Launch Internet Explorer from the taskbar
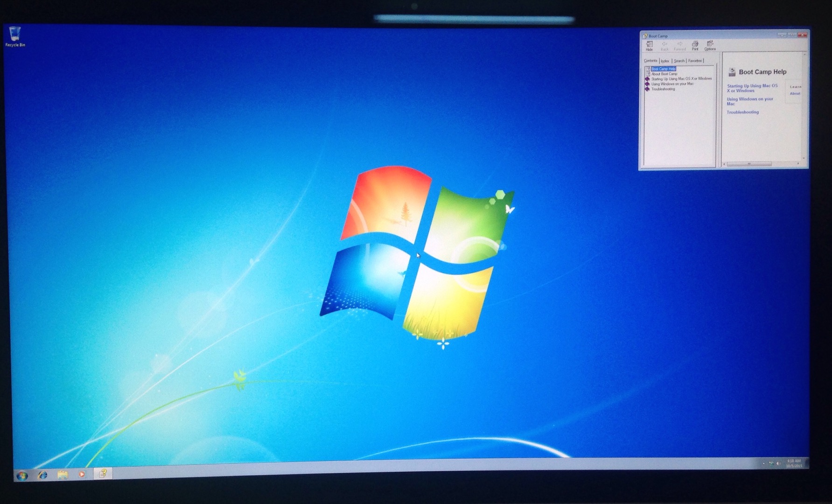Screen dimensions: 832x504 42,475
